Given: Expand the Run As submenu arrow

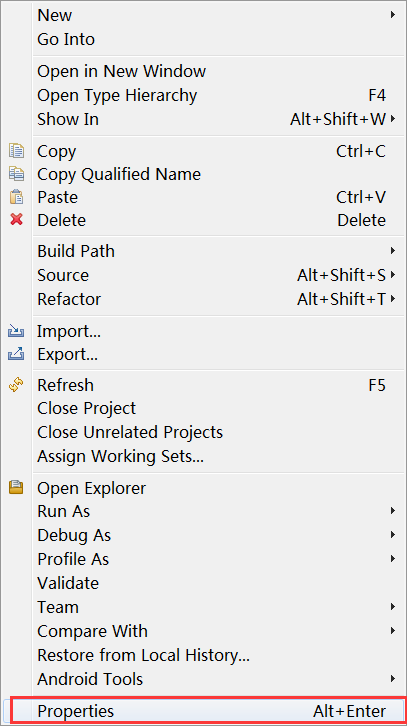Looking at the screenshot, I should pyautogui.click(x=392, y=511).
